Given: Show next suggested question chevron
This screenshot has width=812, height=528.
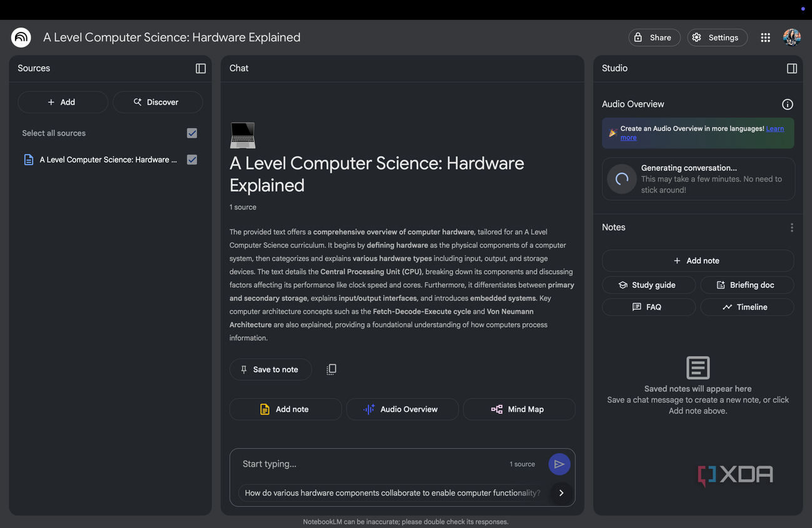Looking at the screenshot, I should click(561, 493).
